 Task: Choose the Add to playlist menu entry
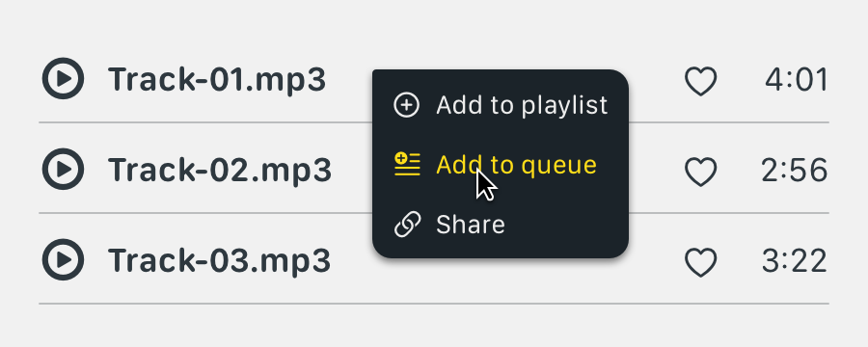[501, 105]
